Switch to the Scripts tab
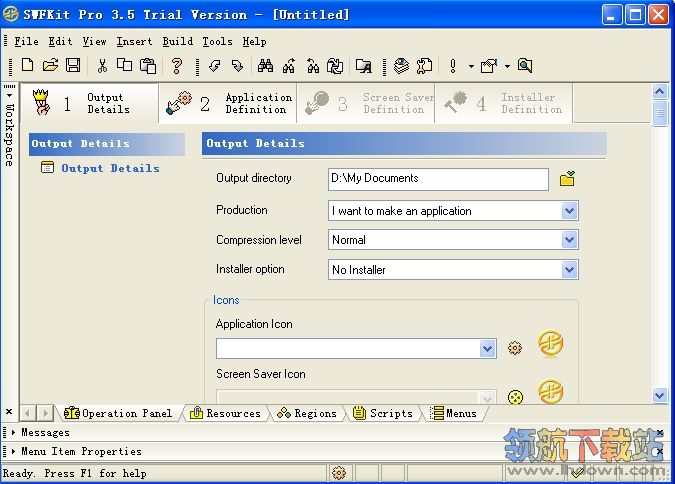 click(383, 413)
